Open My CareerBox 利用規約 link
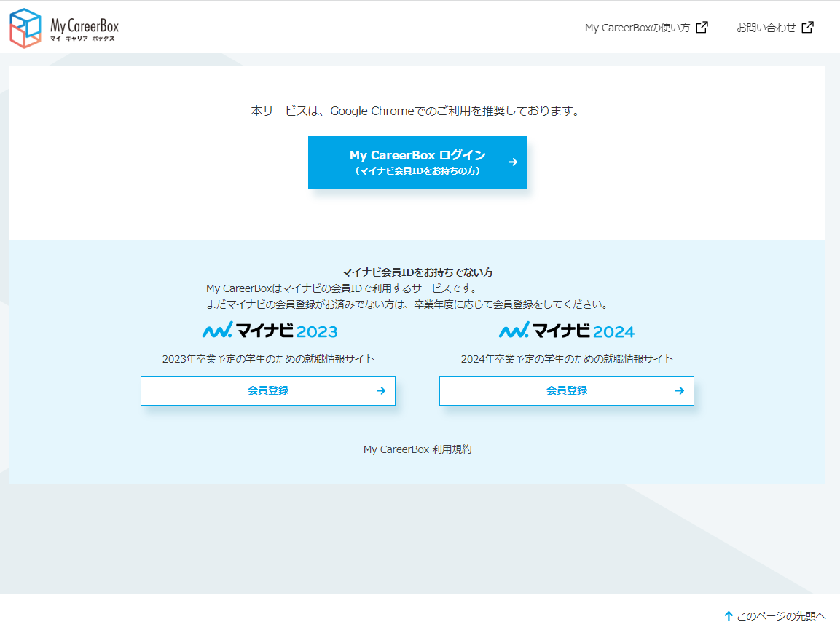The image size is (840, 638). coord(417,449)
